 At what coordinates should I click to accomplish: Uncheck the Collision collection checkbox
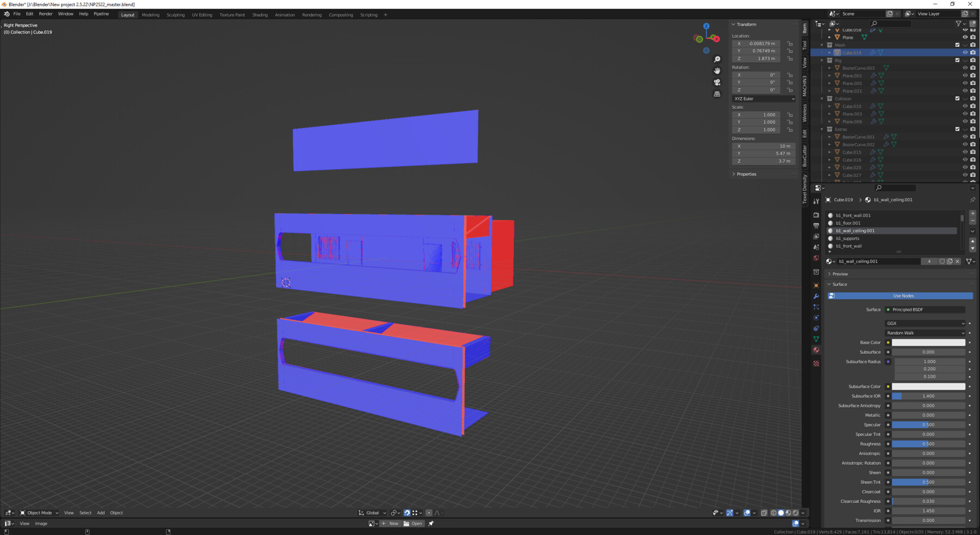point(957,99)
